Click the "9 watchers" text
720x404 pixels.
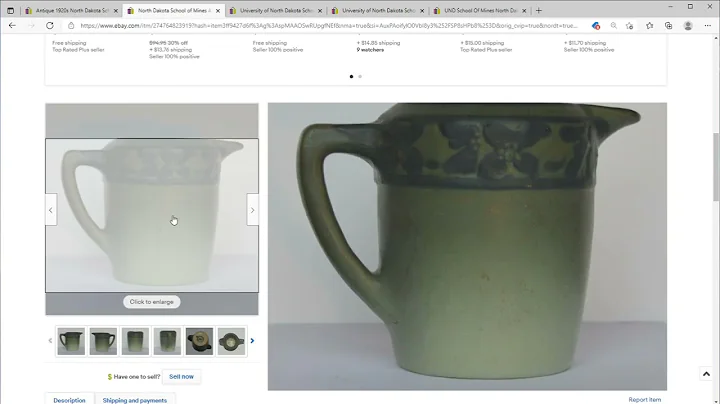coord(370,50)
